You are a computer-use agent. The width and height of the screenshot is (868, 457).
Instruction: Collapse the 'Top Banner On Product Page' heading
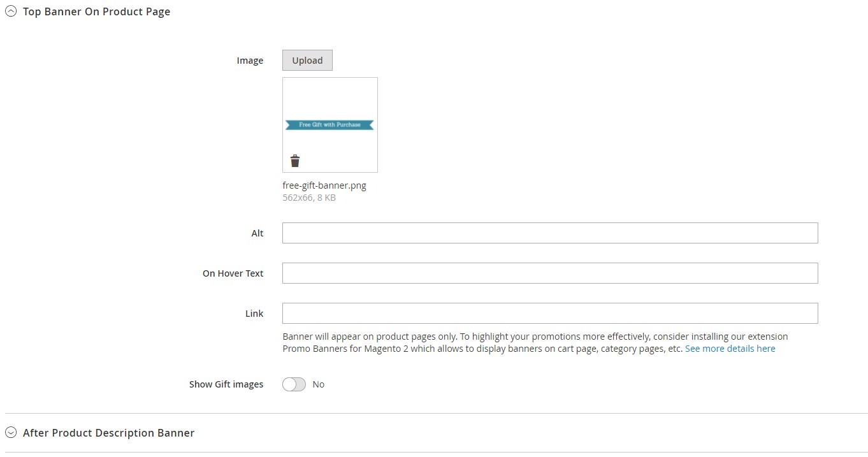96,11
